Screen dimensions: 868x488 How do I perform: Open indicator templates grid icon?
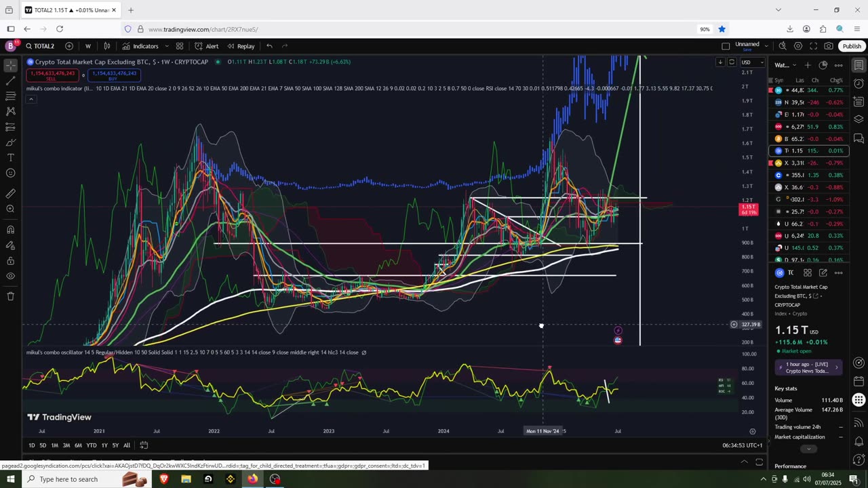coord(180,46)
